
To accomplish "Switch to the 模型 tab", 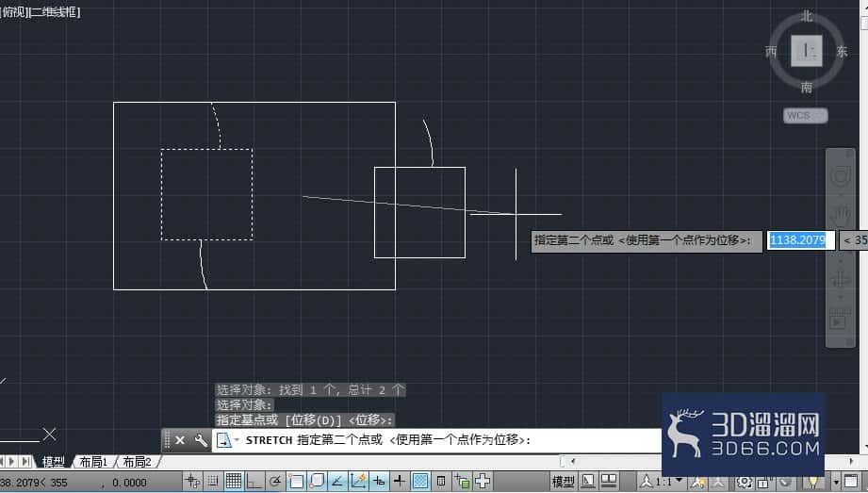I will pos(53,462).
